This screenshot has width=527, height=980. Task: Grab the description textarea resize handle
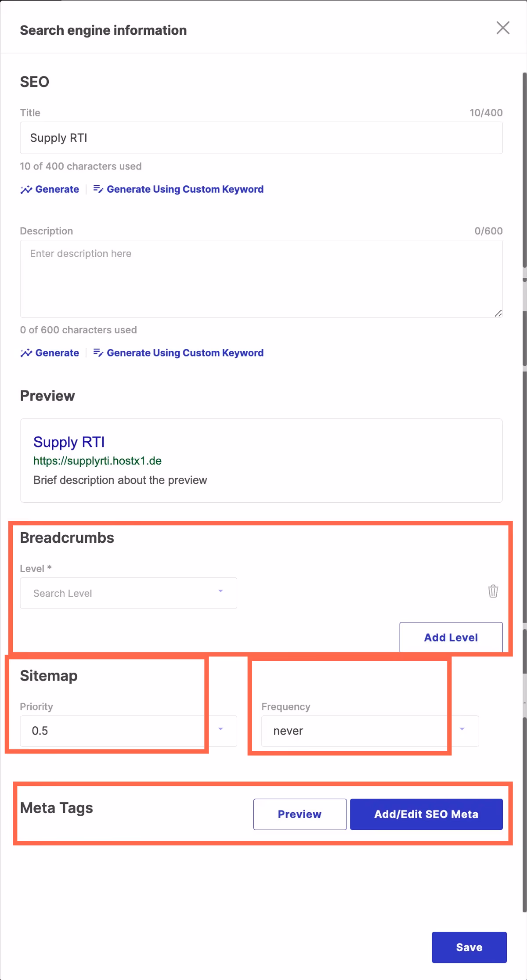click(498, 313)
